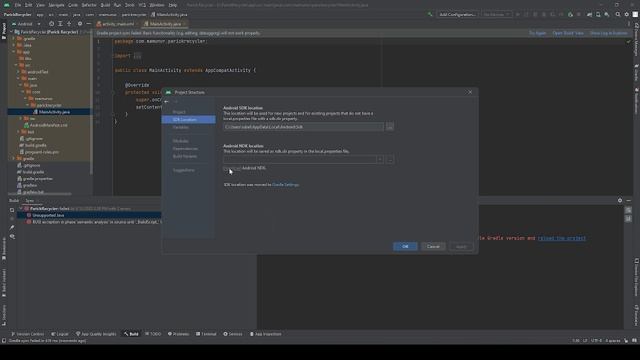Click Show Log in Explorer link
640x360 pixels.
[x=609, y=33]
